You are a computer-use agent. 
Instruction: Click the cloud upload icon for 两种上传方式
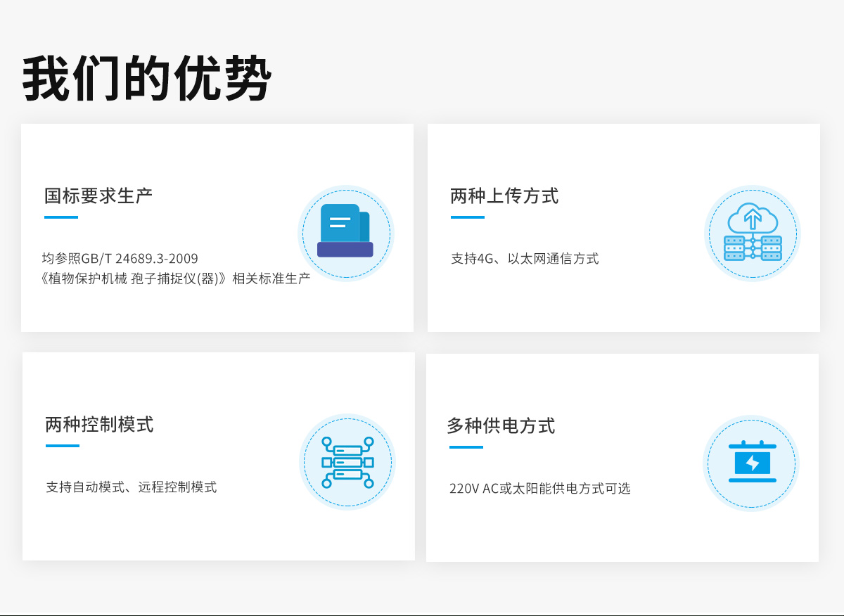pos(752,234)
